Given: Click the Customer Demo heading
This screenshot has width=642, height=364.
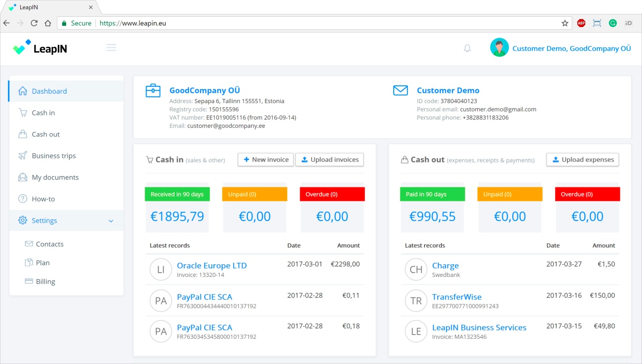Looking at the screenshot, I should pyautogui.click(x=448, y=90).
